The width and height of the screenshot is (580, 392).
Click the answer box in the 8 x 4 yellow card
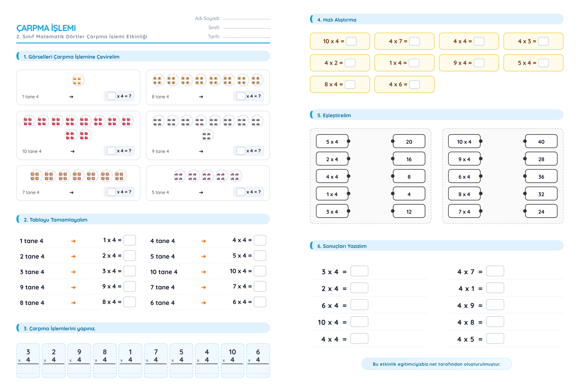click(x=350, y=84)
